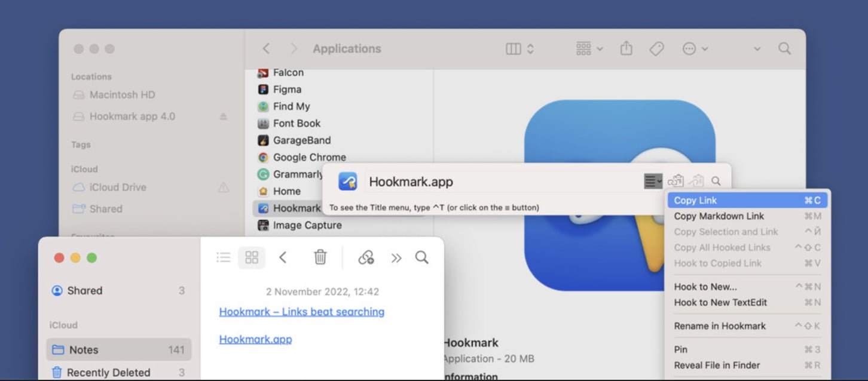The image size is (868, 381).
Task: Click Hookmark hook to copied link icon
Action: 696,181
